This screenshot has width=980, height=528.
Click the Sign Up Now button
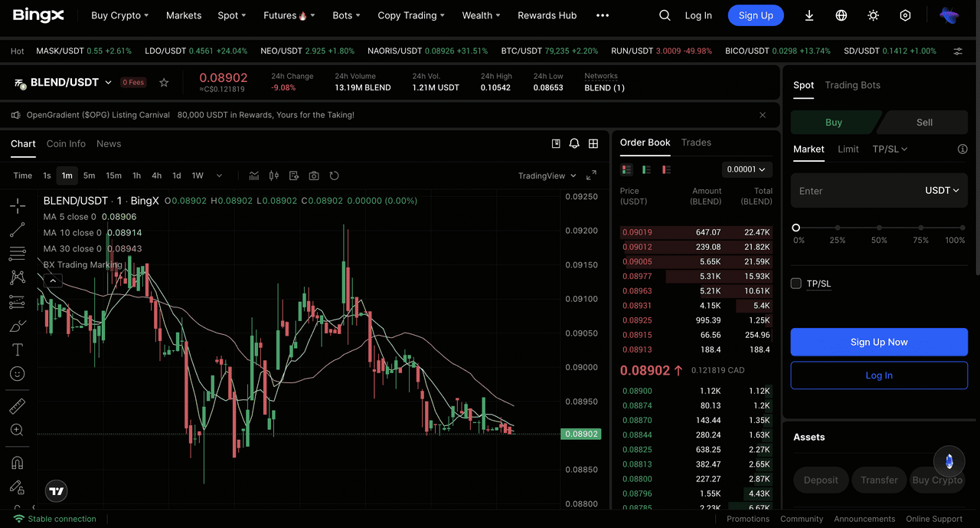(879, 342)
